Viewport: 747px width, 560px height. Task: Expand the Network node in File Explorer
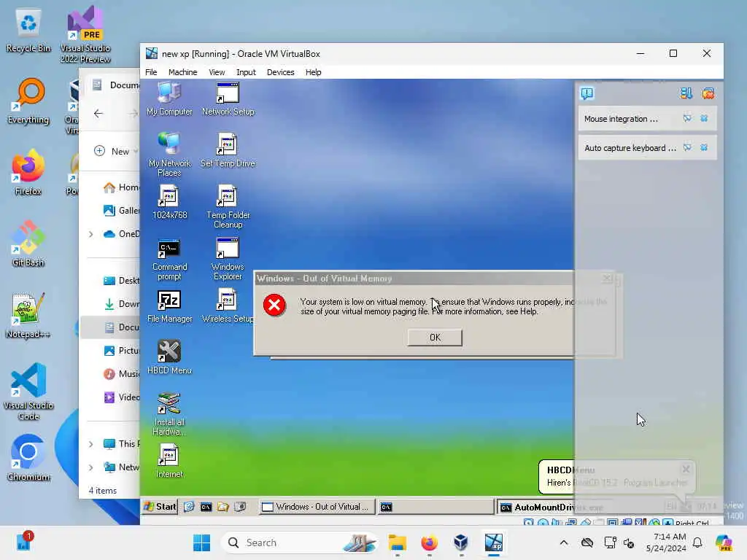(90, 467)
